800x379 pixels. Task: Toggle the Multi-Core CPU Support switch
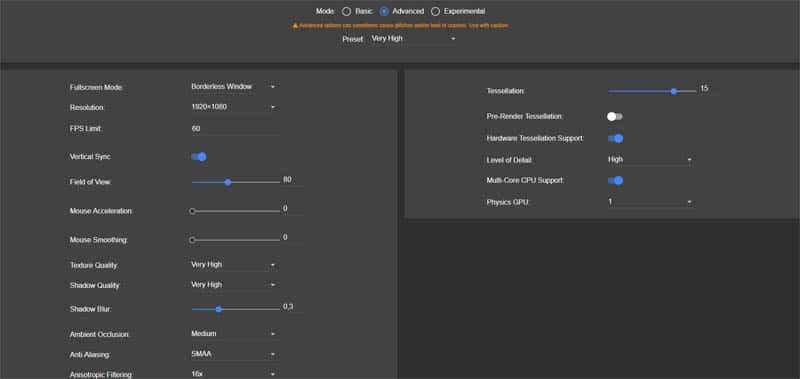click(x=615, y=180)
